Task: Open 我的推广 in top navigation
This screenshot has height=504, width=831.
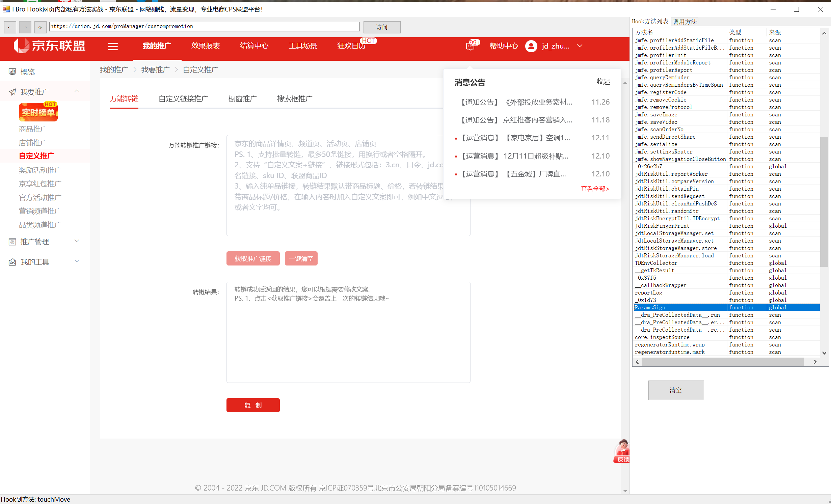Action: pos(157,46)
